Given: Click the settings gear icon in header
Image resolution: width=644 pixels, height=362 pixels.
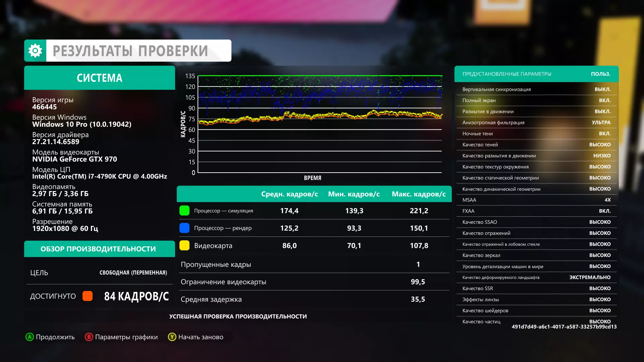Looking at the screenshot, I should click(x=35, y=51).
